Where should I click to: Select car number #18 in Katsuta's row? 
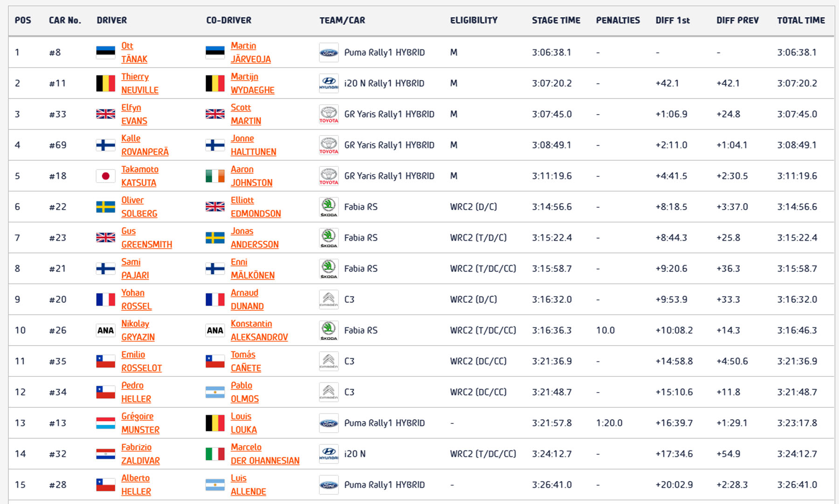click(x=58, y=176)
